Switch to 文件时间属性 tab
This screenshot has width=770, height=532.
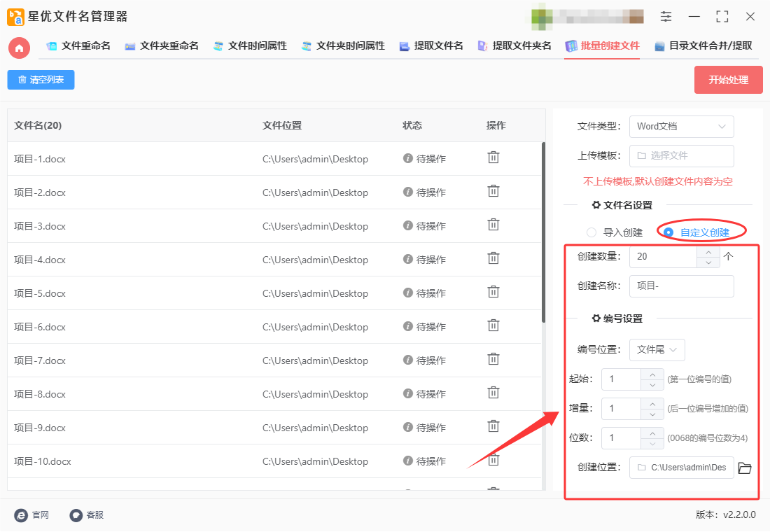(250, 46)
